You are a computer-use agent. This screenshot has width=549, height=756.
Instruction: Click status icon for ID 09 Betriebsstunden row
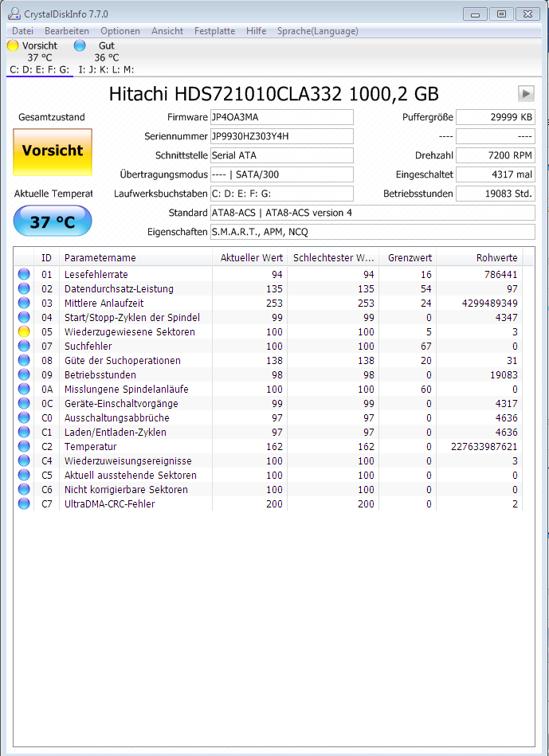click(24, 374)
